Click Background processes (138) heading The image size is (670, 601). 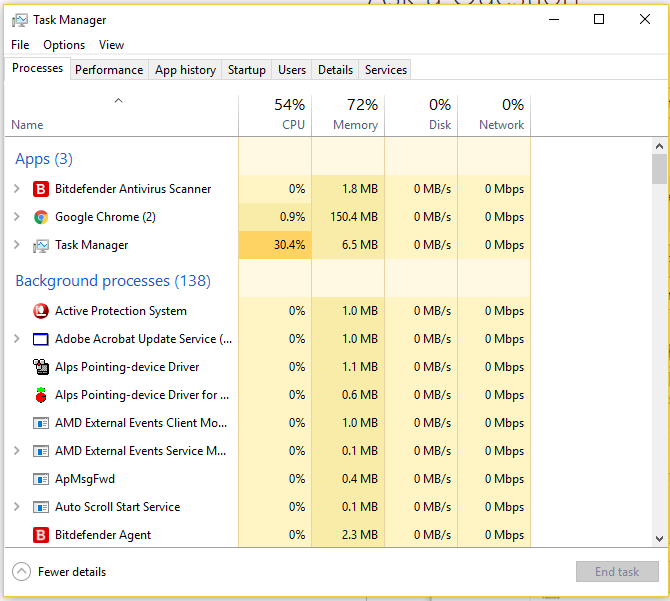113,281
